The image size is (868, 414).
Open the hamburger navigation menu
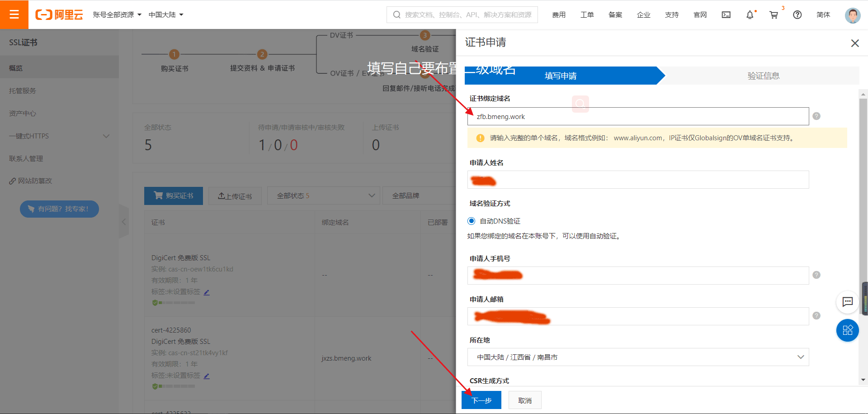point(14,14)
